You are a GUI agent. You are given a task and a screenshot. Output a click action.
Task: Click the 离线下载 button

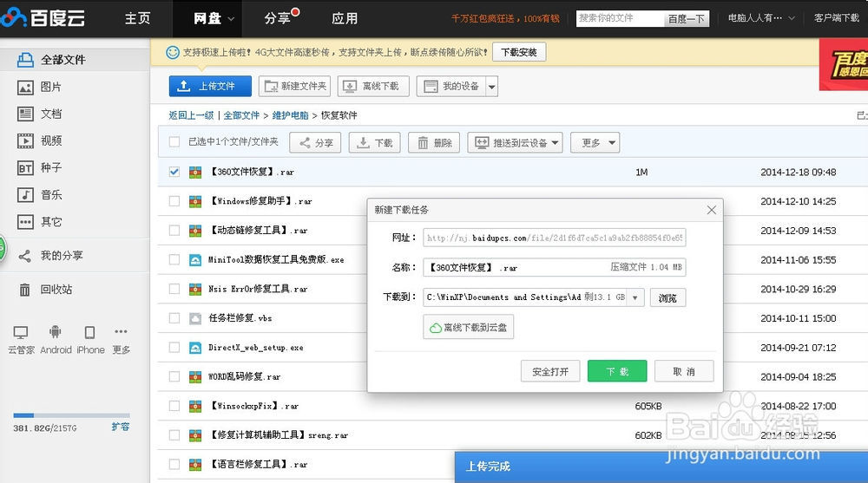[x=373, y=87]
